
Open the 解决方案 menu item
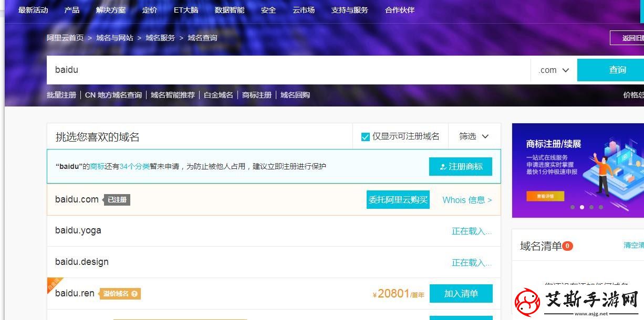111,10
